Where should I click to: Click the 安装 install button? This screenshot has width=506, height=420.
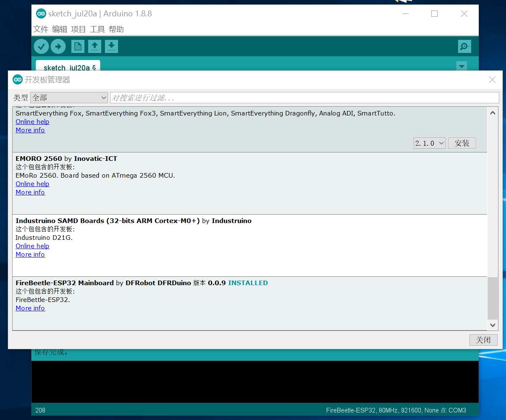[462, 143]
